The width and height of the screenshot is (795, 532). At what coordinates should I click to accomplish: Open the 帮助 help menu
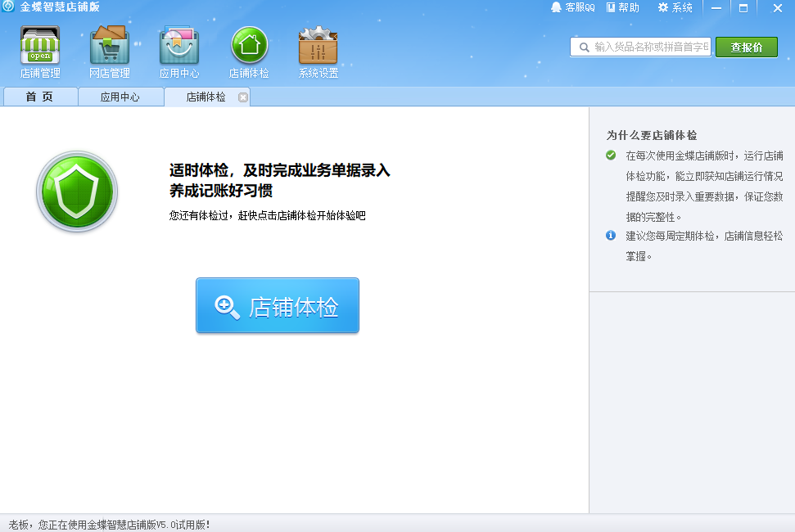(623, 7)
